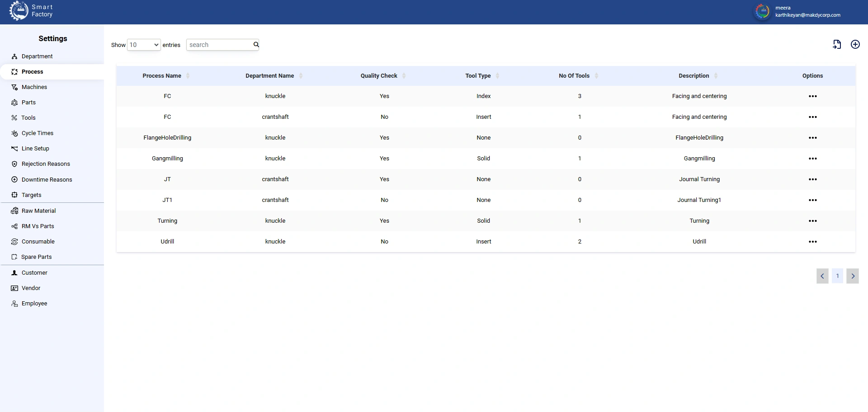Click the Cycle Times icon

pos(14,133)
